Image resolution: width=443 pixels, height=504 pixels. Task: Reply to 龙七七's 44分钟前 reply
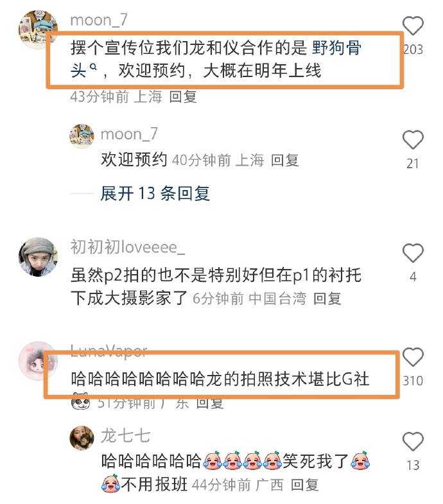click(304, 485)
